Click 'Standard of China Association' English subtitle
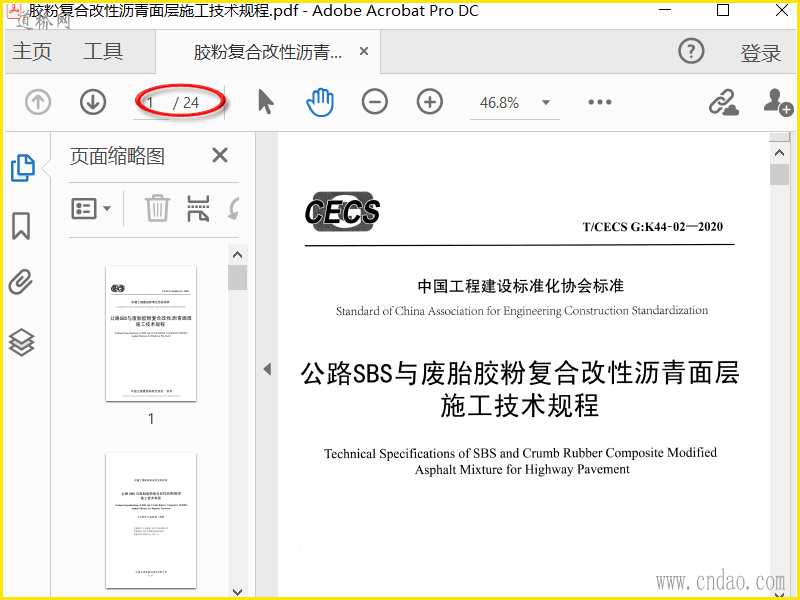800x600 pixels. pos(522,311)
